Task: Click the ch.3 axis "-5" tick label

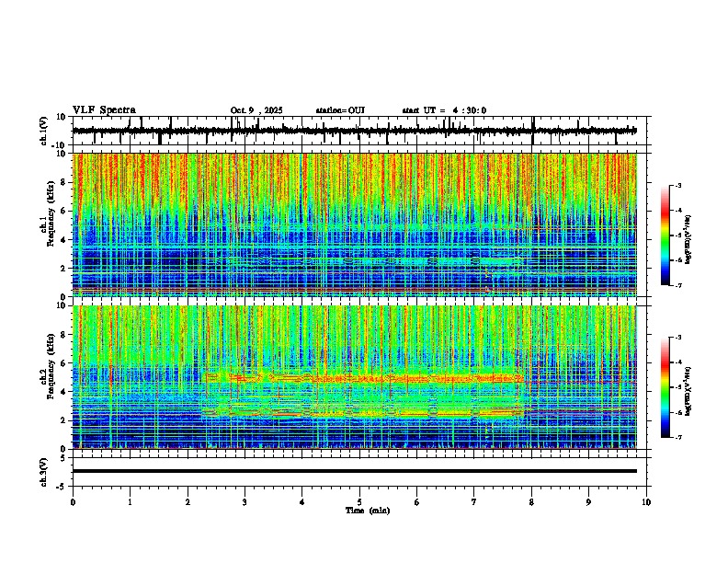Action: [63, 487]
